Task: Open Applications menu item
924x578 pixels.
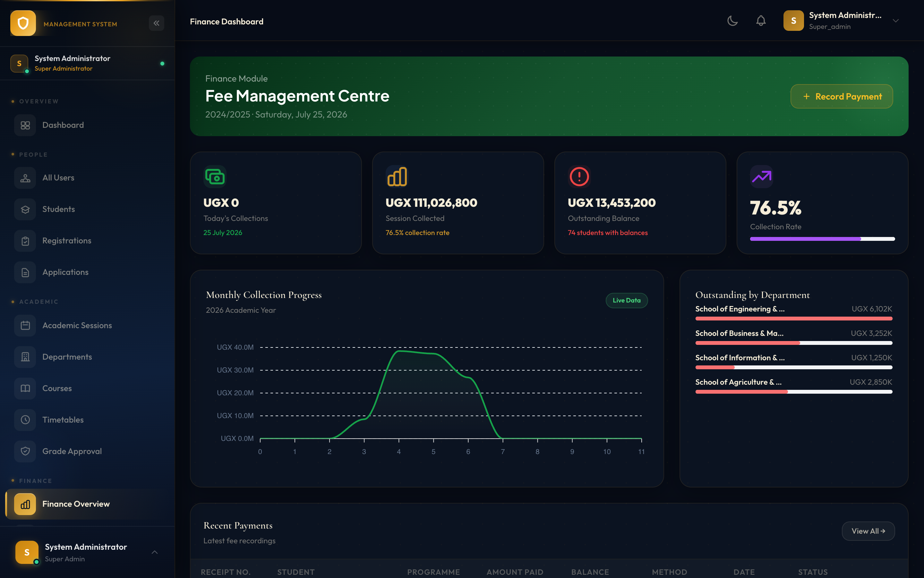Action: click(88, 273)
